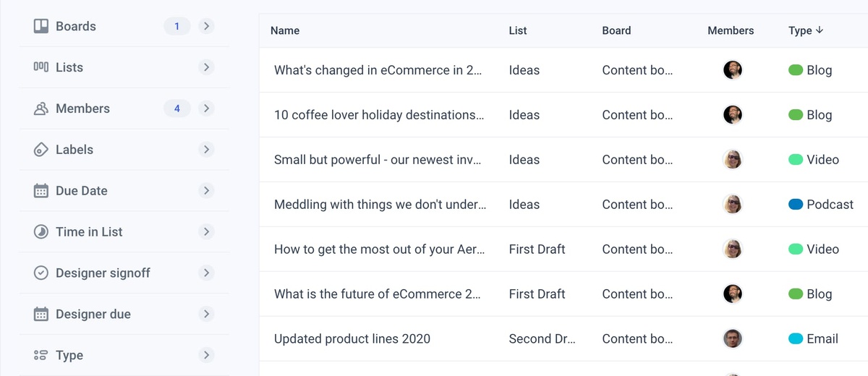The width and height of the screenshot is (868, 376).
Task: Expand the Boards filter chevron
Action: pyautogui.click(x=206, y=27)
